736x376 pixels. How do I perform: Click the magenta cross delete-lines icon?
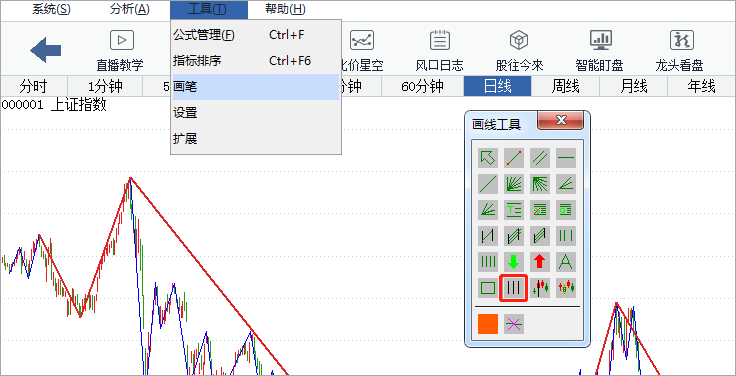pyautogui.click(x=514, y=324)
